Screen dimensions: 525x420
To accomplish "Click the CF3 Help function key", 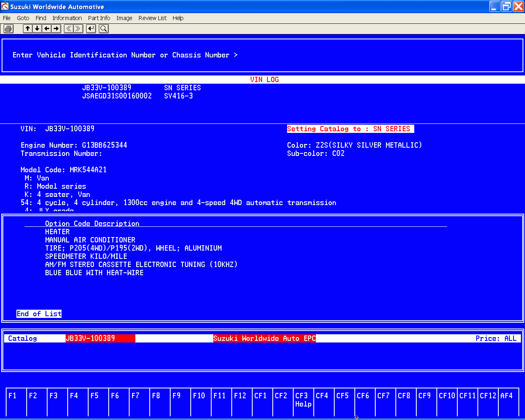I will click(304, 402).
